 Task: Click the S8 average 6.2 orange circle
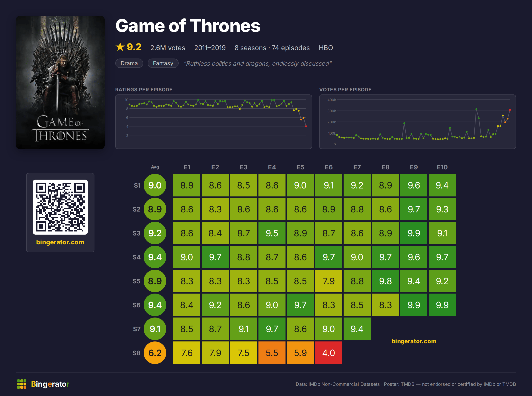pos(155,353)
